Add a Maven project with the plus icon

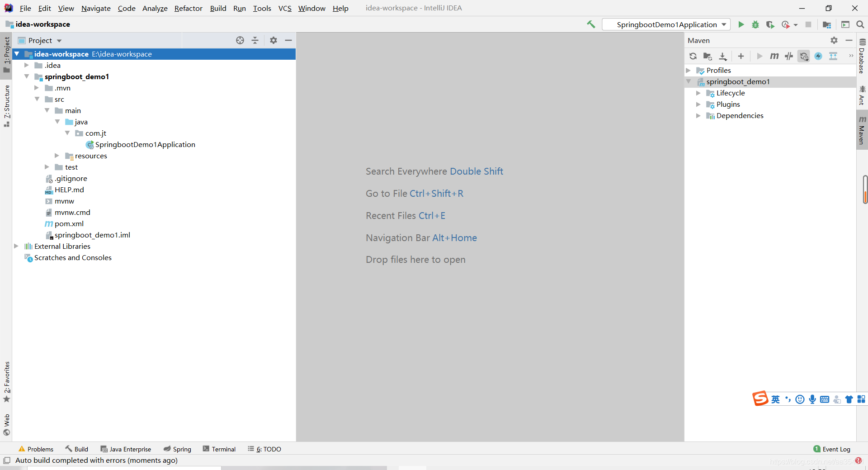[741, 56]
